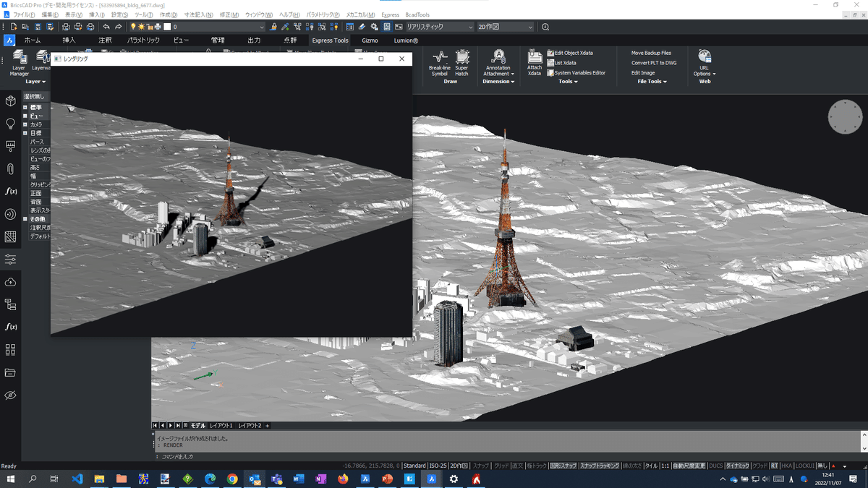Open the ファイル(F) menu

(24, 14)
